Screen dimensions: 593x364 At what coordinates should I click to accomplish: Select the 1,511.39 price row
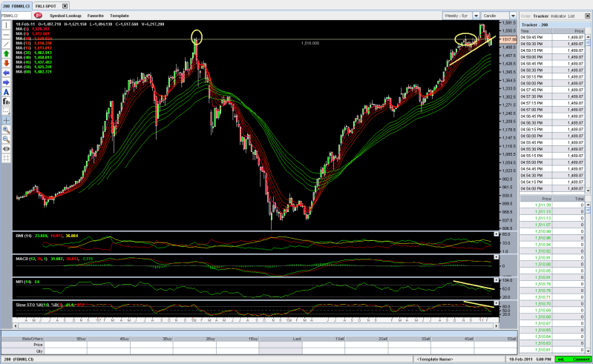pyautogui.click(x=552, y=205)
